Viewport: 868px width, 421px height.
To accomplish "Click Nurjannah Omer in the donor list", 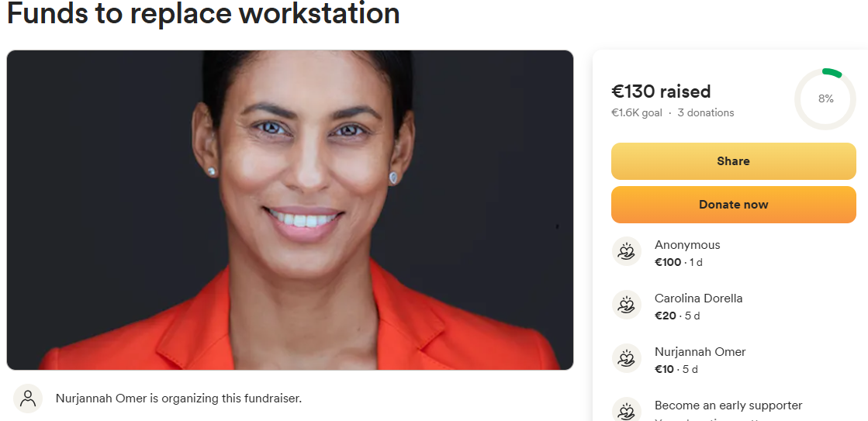I will tap(700, 352).
